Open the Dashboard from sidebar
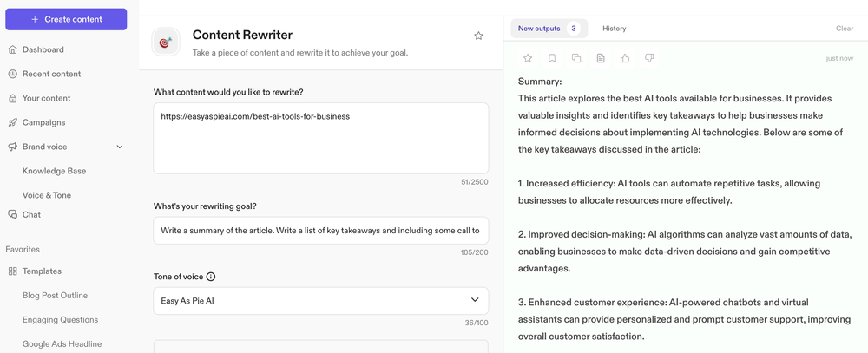This screenshot has width=868, height=353. pos(43,49)
